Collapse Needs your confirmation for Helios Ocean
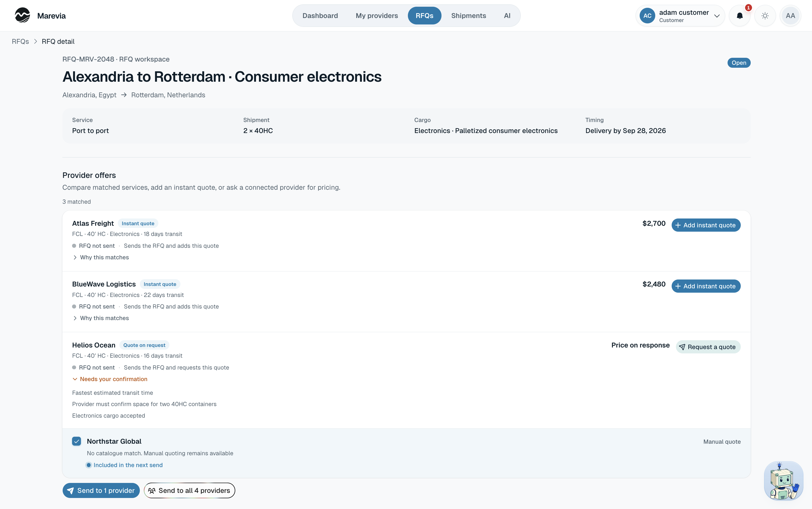The image size is (812, 509). coord(110,379)
